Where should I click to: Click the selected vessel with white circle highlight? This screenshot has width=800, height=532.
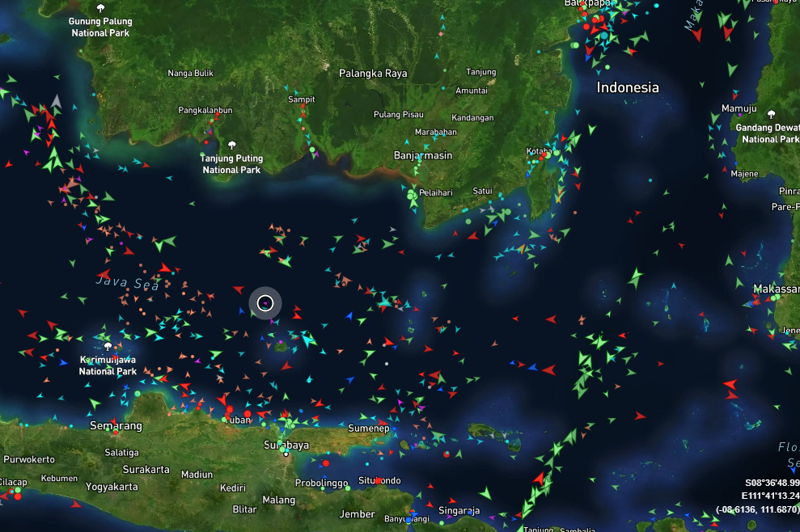(x=265, y=303)
